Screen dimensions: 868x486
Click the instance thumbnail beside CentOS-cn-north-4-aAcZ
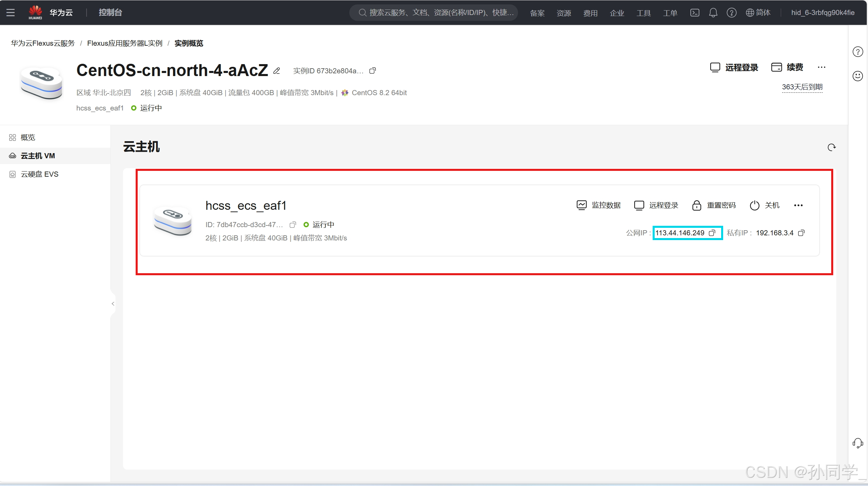coord(42,83)
